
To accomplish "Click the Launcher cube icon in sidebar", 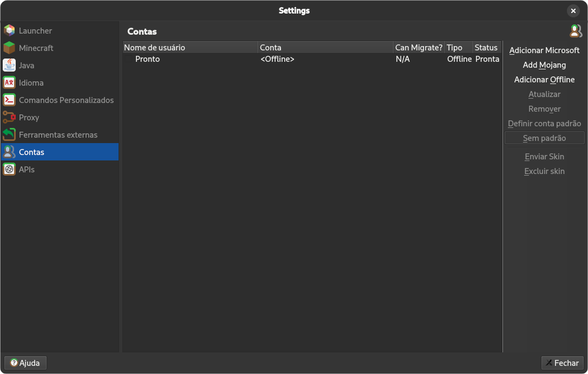I will (x=9, y=30).
